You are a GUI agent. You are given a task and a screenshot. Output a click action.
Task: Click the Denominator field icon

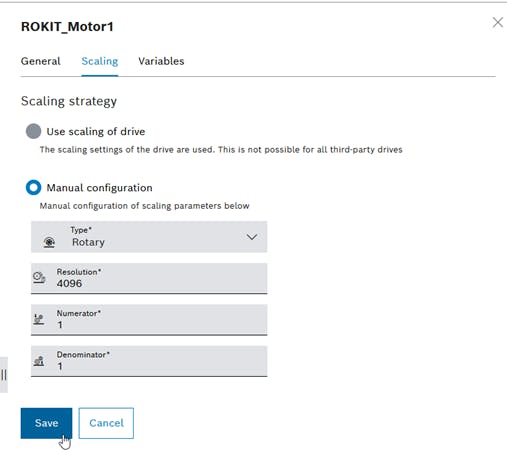[x=39, y=361]
